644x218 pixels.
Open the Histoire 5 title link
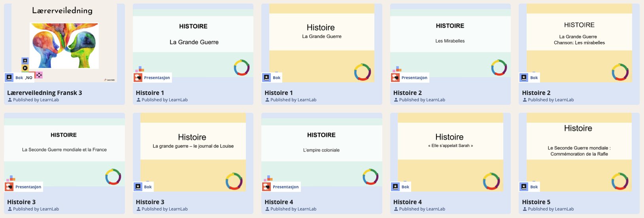pos(536,202)
